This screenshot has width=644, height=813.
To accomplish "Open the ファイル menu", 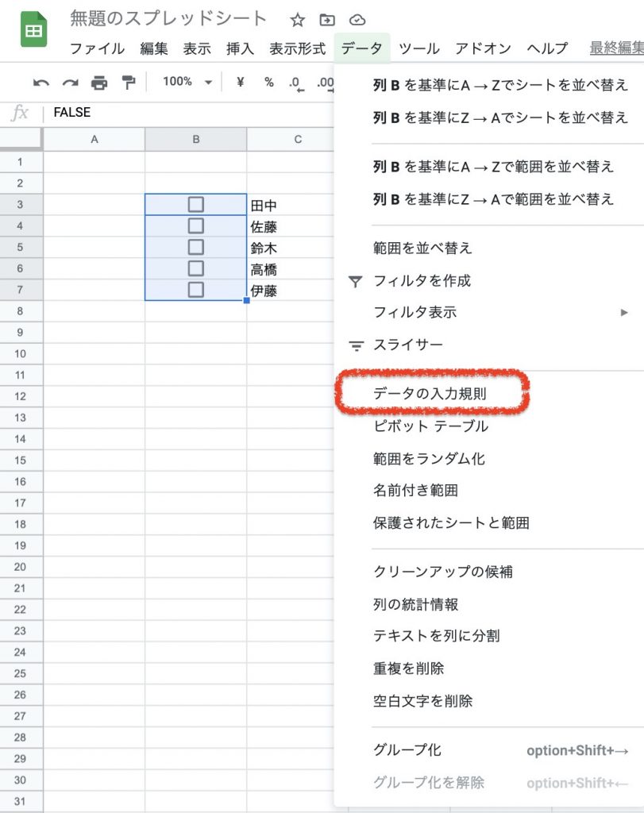I will [x=97, y=48].
